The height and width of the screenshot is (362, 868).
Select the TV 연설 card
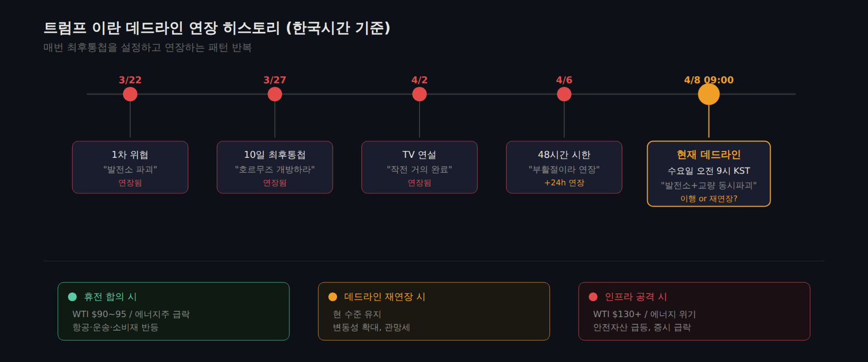420,167
